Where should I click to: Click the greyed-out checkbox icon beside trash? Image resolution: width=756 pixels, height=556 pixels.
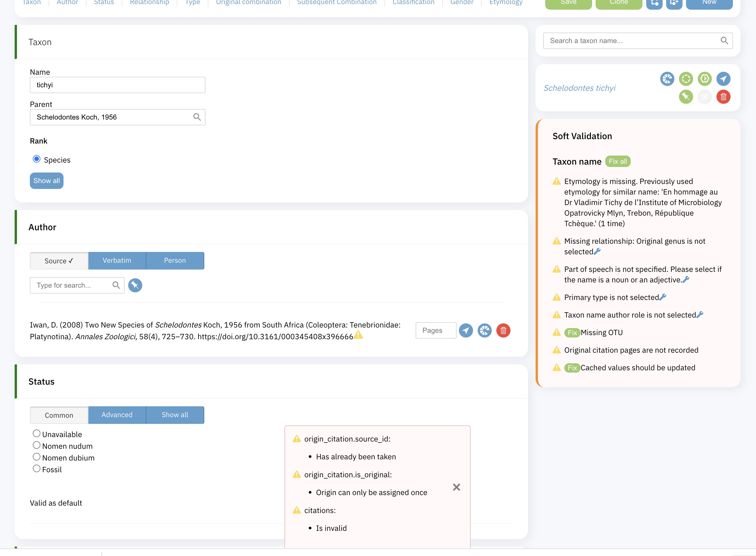pos(704,97)
